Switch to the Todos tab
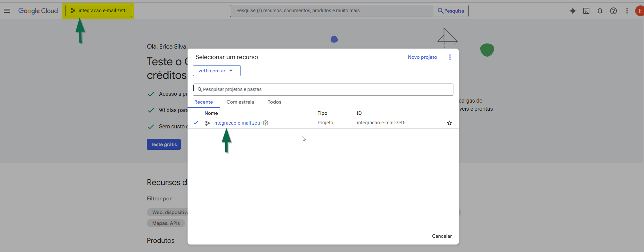This screenshot has height=252, width=644. [274, 102]
